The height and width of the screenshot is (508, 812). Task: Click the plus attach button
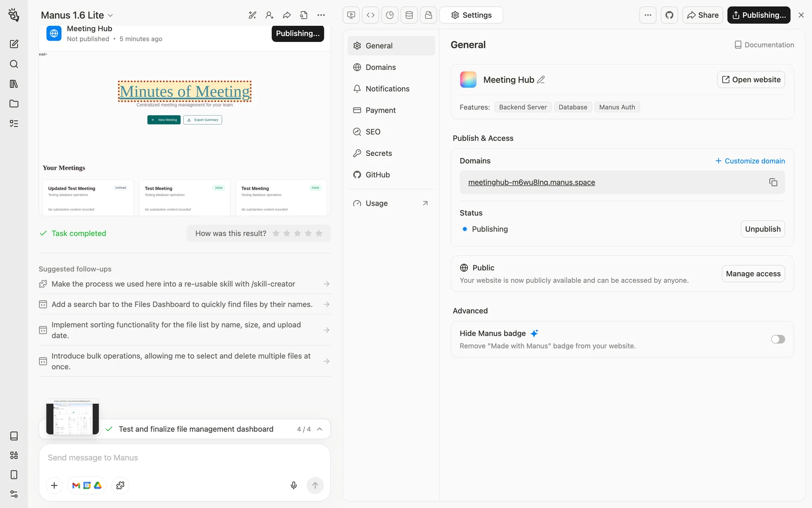54,485
